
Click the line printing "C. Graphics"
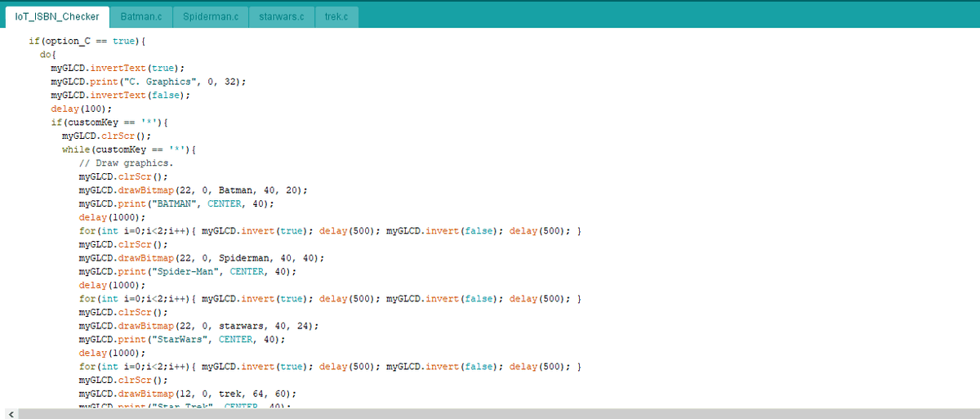point(148,82)
